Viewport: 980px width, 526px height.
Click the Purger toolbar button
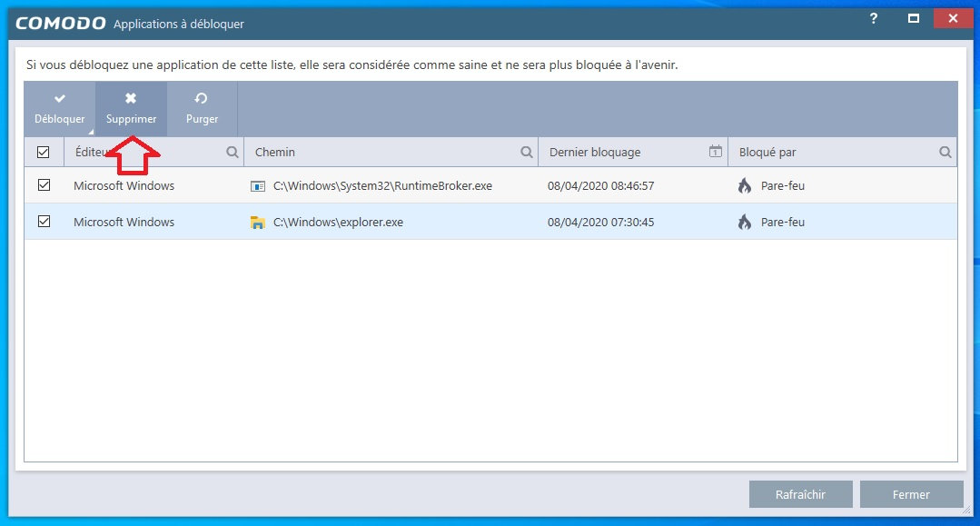point(202,109)
